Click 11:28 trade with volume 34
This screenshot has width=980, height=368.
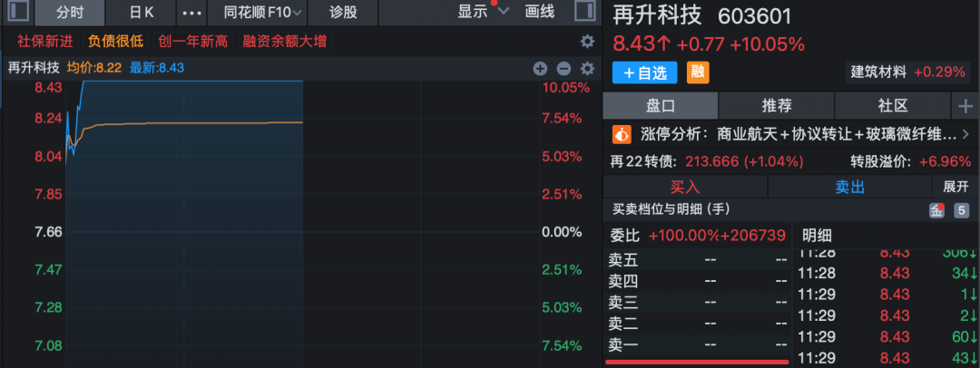pyautogui.click(x=887, y=274)
